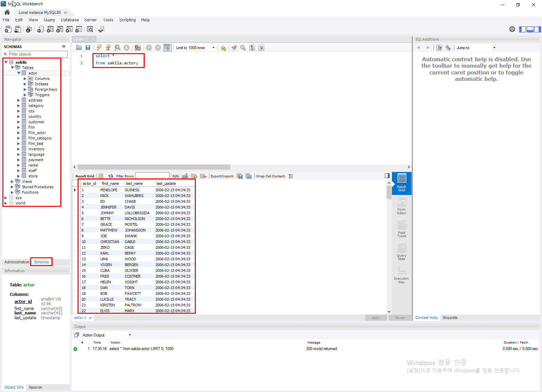Execute the query with the lightning bolt
The image size is (542, 392).
coord(99,48)
